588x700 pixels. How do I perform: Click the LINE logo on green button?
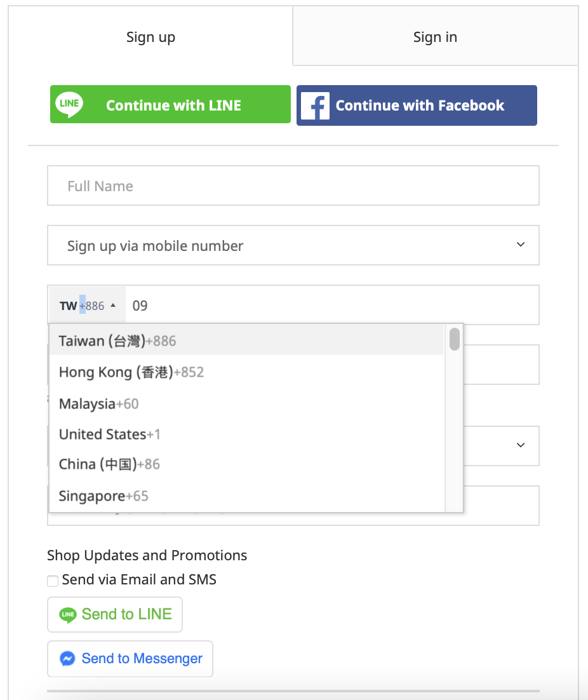click(x=69, y=104)
